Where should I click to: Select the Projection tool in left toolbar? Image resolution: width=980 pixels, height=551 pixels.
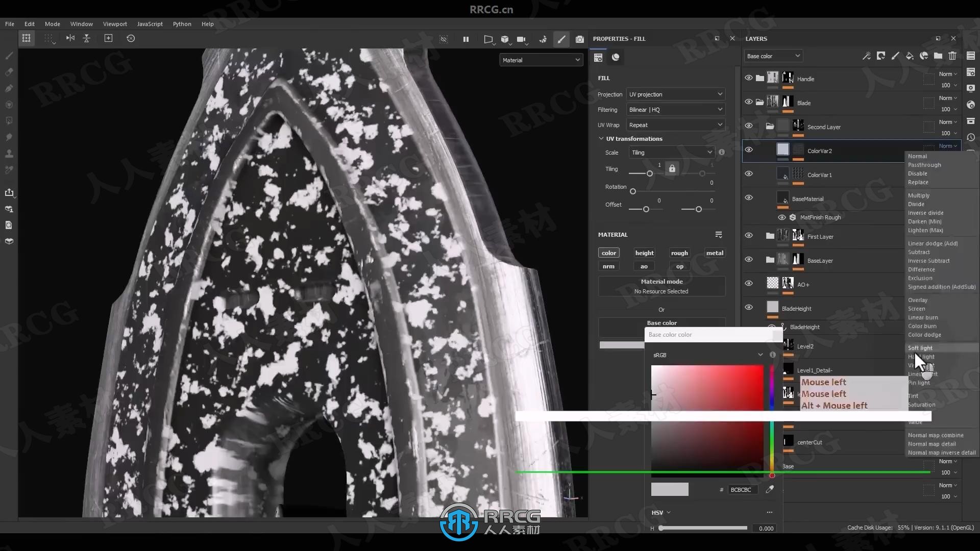9,88
